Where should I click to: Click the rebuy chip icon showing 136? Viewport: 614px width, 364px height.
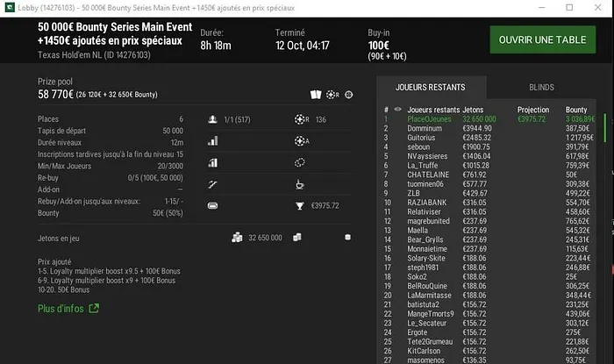[x=302, y=119]
